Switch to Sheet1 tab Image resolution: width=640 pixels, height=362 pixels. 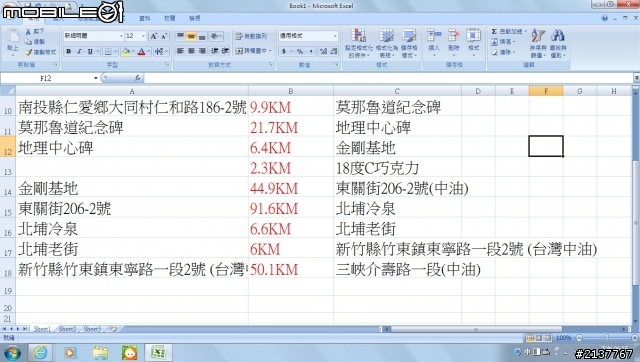(x=42, y=329)
